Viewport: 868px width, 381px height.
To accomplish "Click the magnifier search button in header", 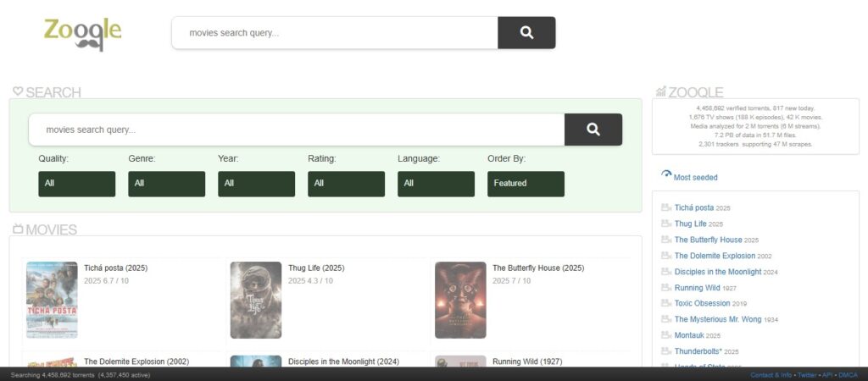I will click(x=526, y=33).
